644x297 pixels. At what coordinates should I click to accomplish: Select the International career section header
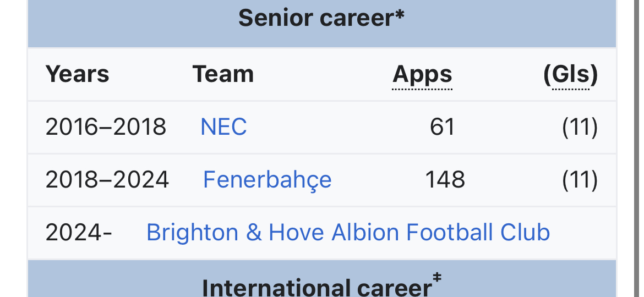click(322, 284)
